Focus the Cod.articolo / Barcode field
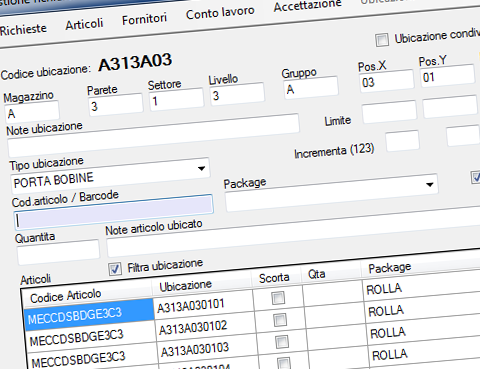Image resolution: width=480 pixels, height=369 pixels. 114,212
